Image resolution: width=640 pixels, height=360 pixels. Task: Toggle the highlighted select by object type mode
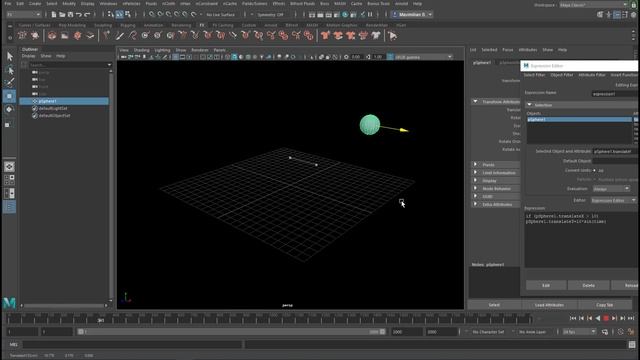tap(119, 15)
